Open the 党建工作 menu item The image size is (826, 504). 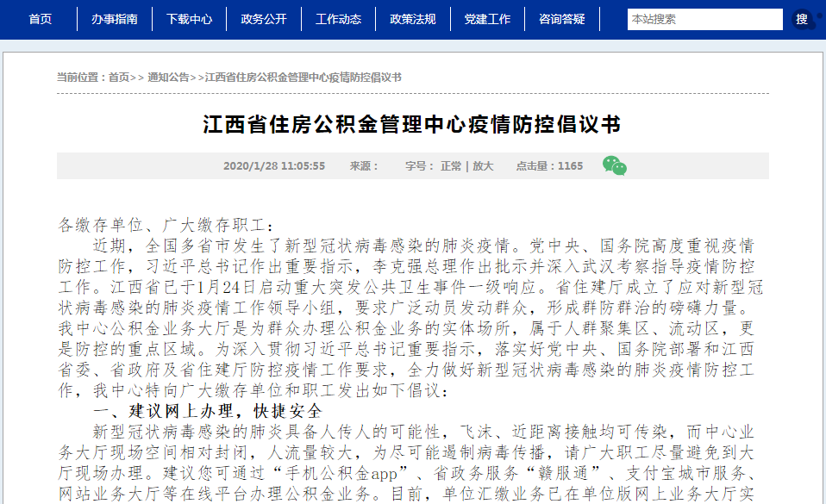click(x=487, y=19)
